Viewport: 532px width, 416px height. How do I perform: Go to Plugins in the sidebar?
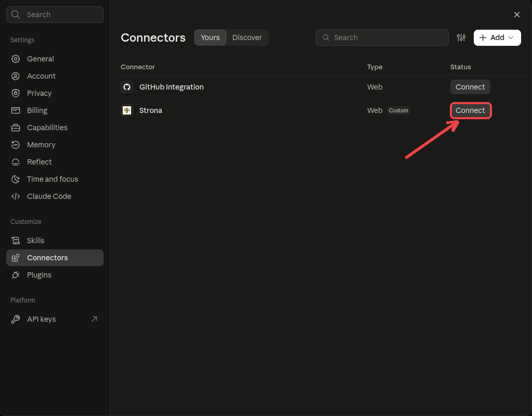(x=55, y=275)
